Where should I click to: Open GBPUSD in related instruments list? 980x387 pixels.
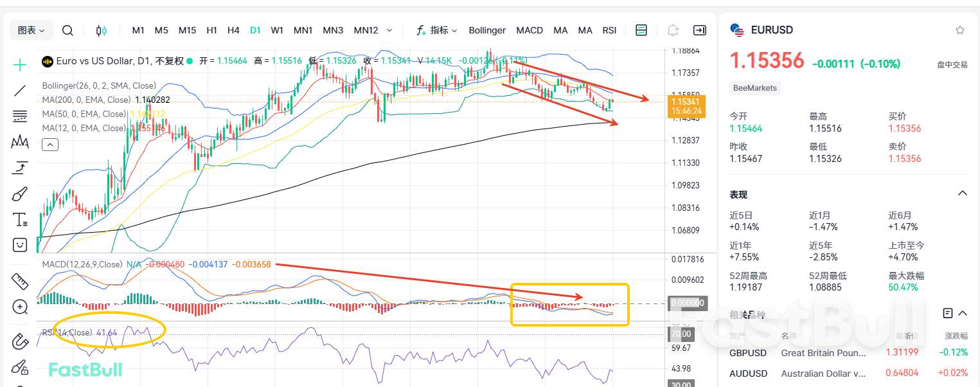[749, 353]
